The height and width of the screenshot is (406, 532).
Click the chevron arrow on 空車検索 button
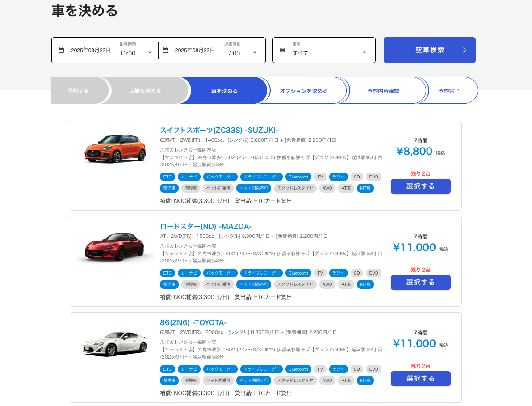[x=465, y=50]
